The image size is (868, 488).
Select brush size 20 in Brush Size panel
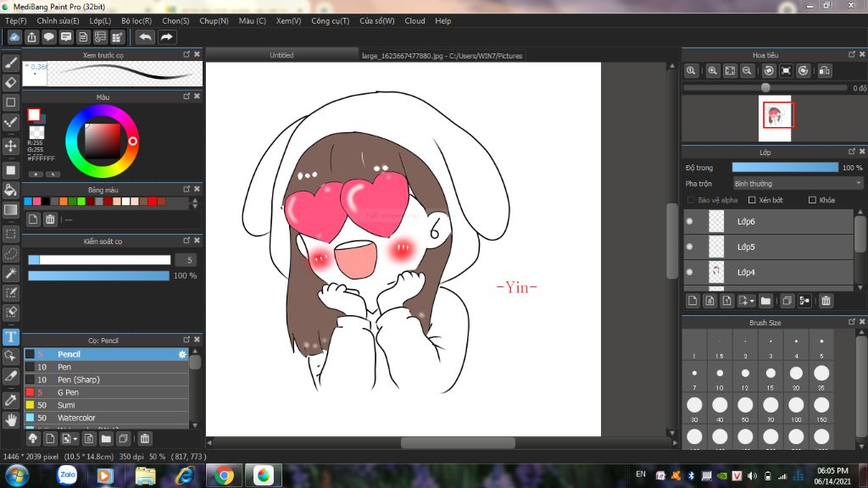796,377
